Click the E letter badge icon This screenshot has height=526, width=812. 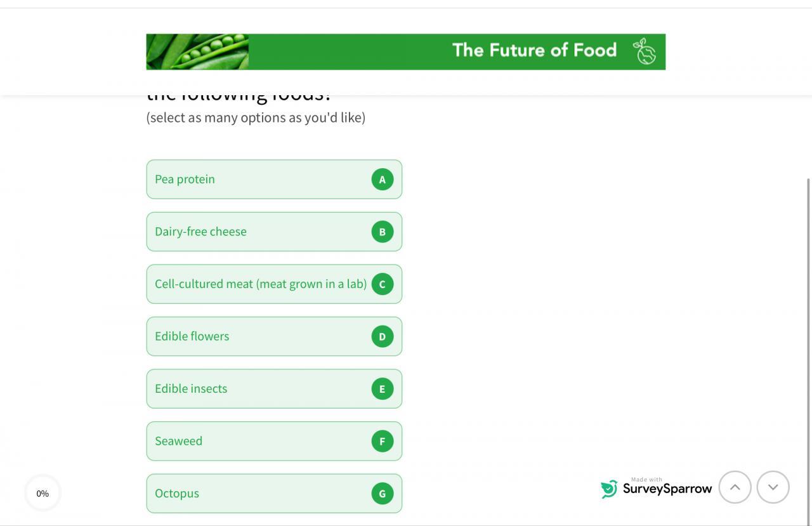(383, 389)
